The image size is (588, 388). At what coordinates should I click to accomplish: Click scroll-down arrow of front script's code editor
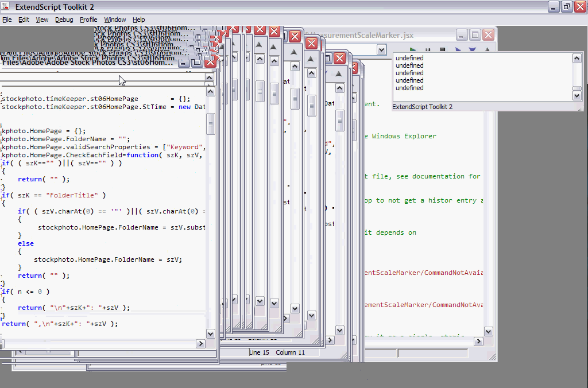211,333
